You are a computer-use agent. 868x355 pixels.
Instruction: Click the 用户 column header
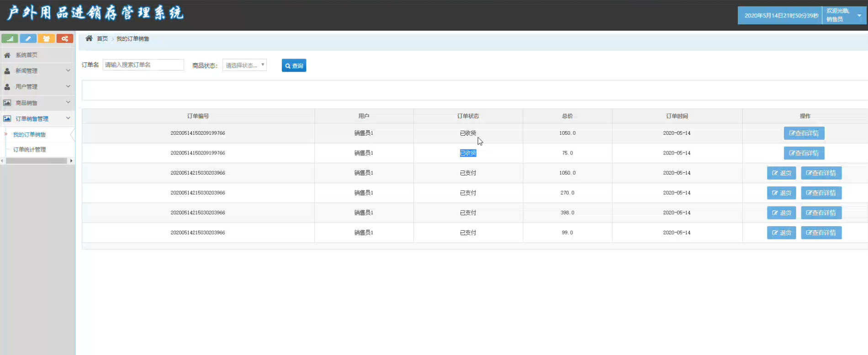coord(364,116)
